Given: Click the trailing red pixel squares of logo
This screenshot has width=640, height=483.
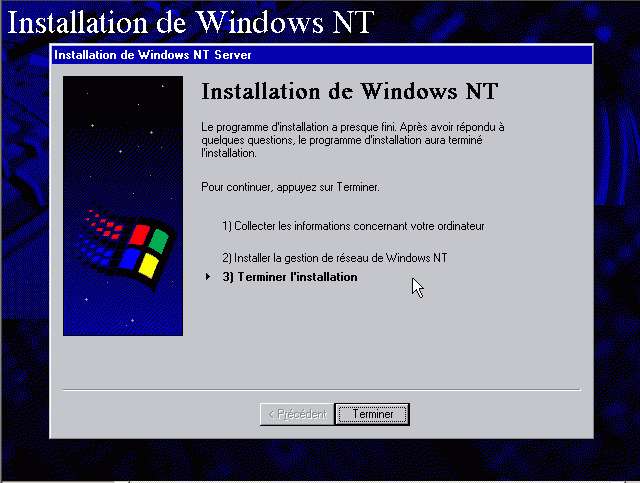Looking at the screenshot, I should [103, 224].
